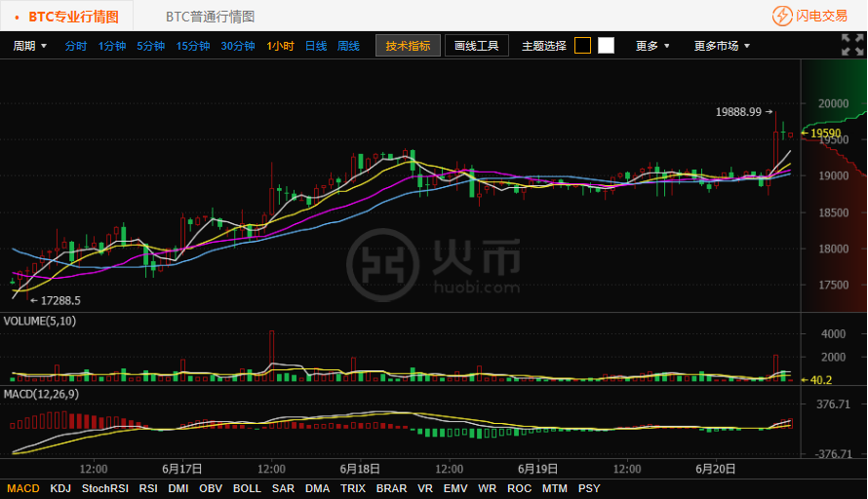
Task: Click the 376.71 MACD axis value
Action: (833, 404)
